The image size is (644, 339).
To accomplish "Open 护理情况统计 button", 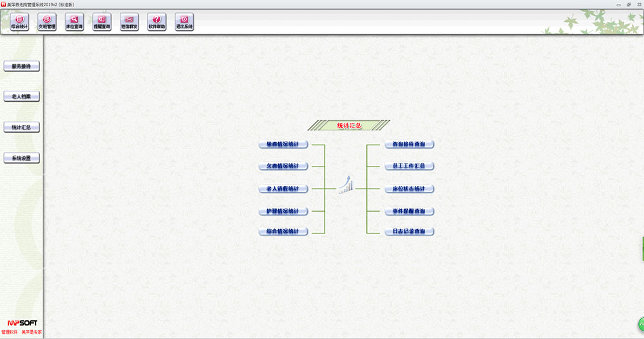I will (x=283, y=212).
